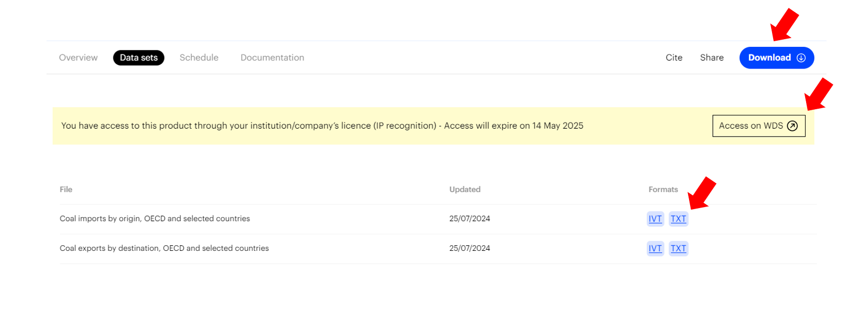Go to the Documentation tab

[272, 58]
